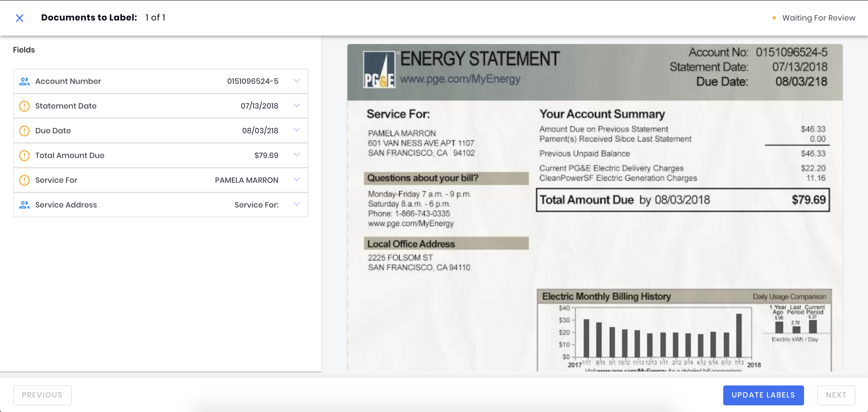Viewport: 868px width, 412px height.
Task: Expand the Due Date field chevron
Action: click(296, 130)
